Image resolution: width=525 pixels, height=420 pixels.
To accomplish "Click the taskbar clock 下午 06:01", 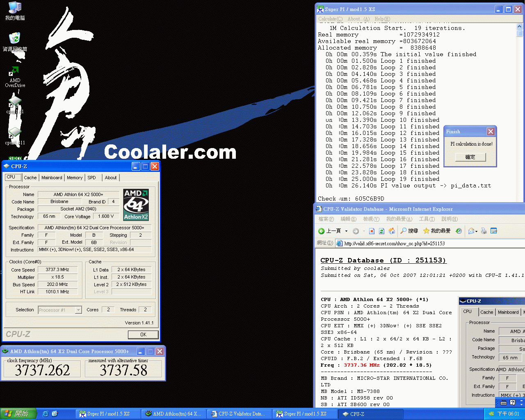I will pos(508,414).
